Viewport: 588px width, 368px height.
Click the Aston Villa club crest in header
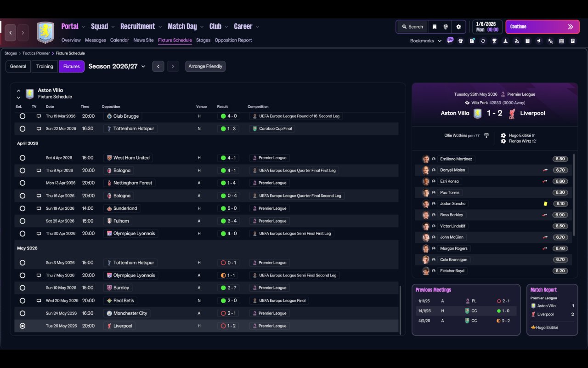pos(45,33)
